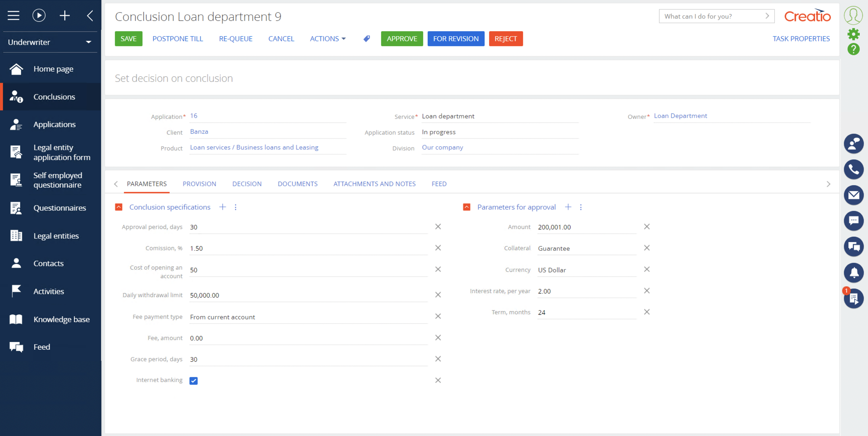The height and width of the screenshot is (436, 868).
Task: Click the command line search field
Action: 711,16
